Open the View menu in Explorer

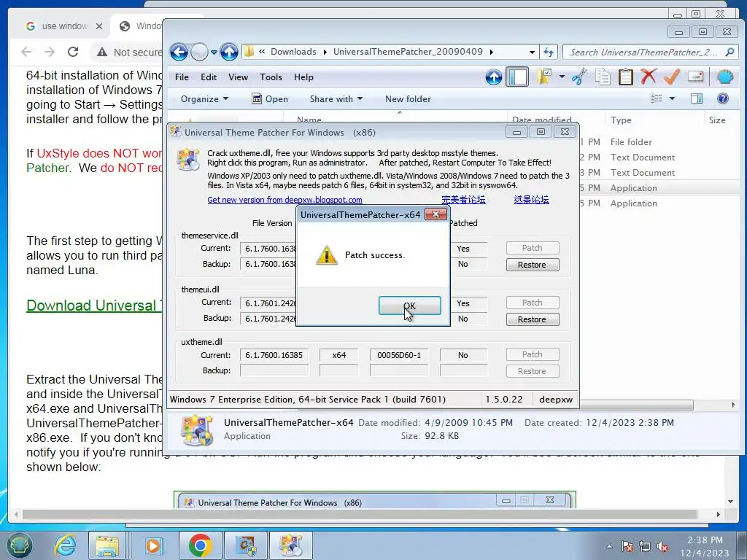pyautogui.click(x=238, y=77)
